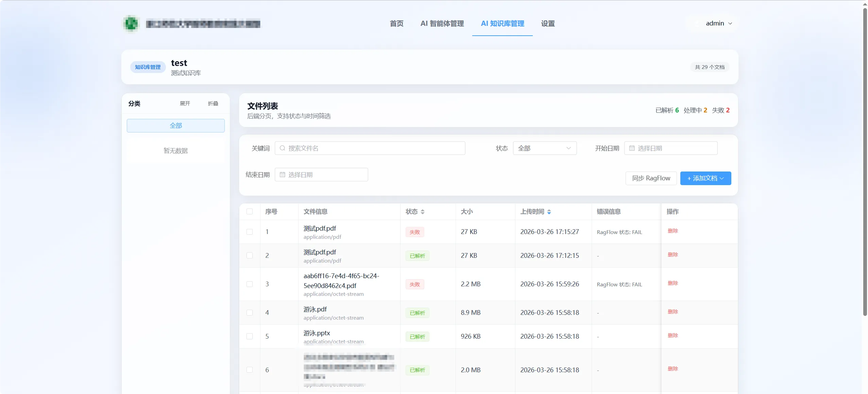Expand all categories with 展开

click(185, 103)
